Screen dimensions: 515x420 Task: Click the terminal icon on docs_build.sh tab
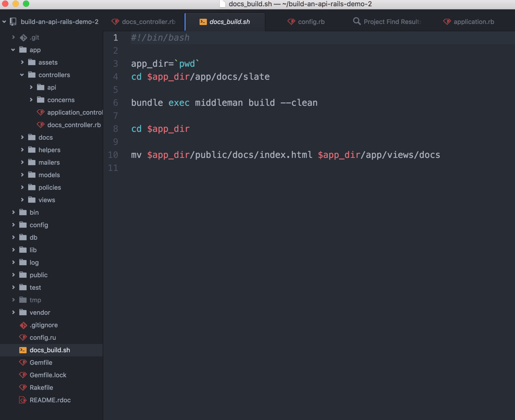click(203, 22)
